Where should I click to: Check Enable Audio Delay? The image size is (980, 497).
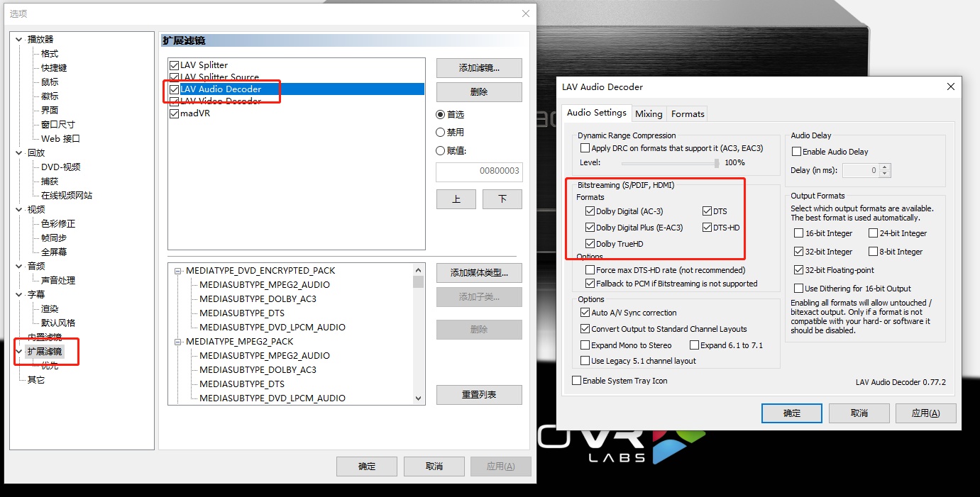tap(796, 152)
